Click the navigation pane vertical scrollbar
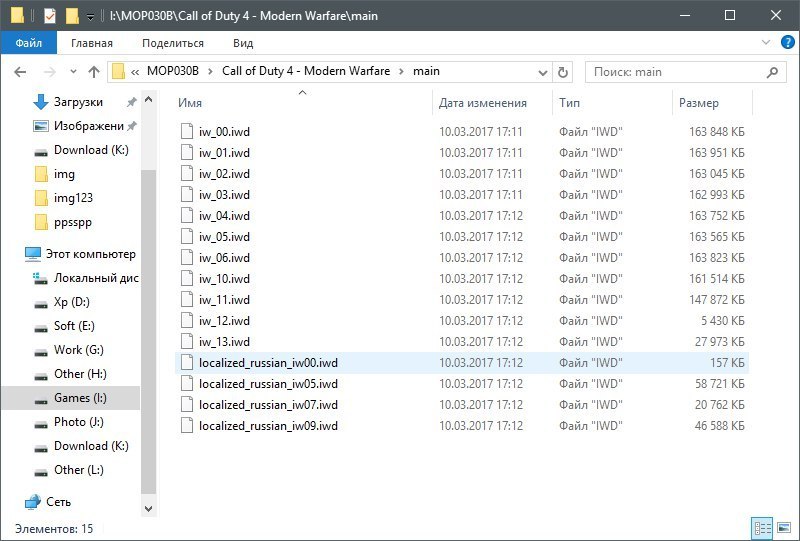800x541 pixels. [148, 300]
